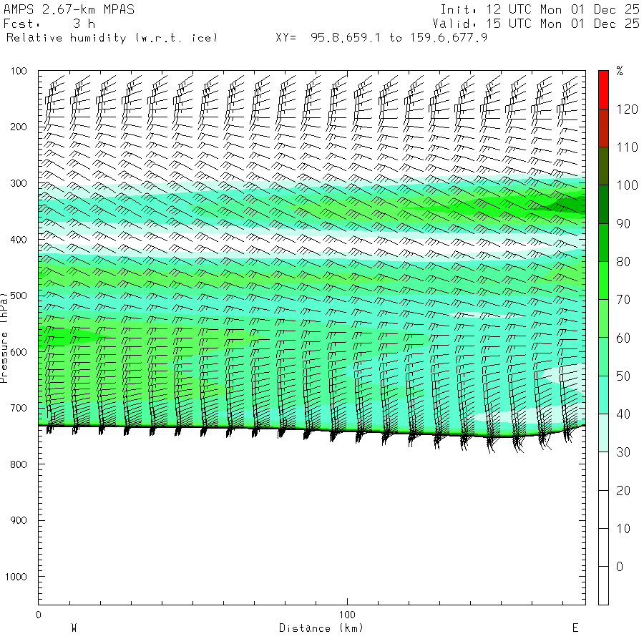Click the 'Distance (km)' x-axis label

coord(321,628)
